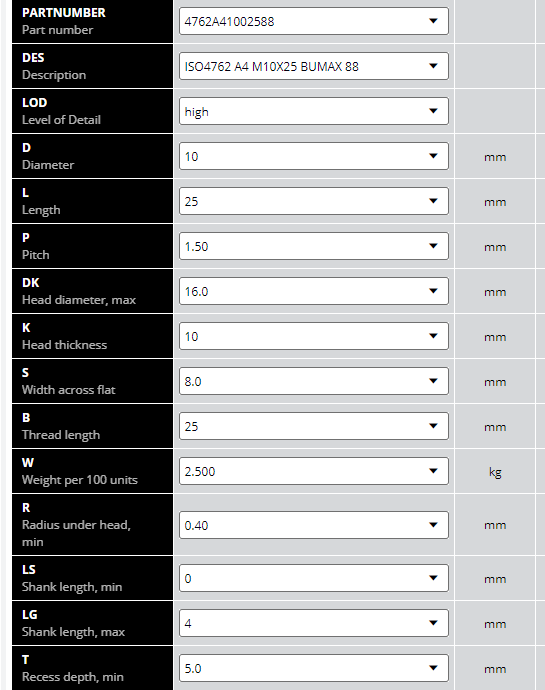The height and width of the screenshot is (690, 545).
Task: Open Shank length min dropdown
Action: click(313, 578)
